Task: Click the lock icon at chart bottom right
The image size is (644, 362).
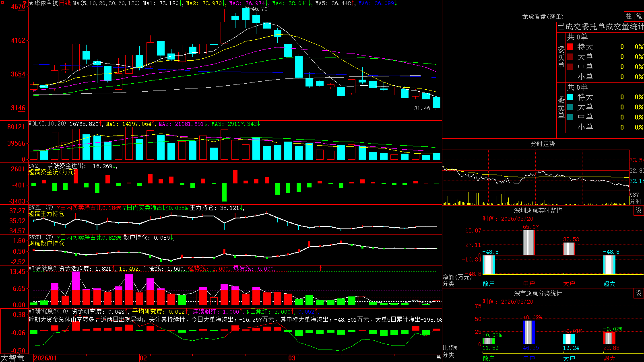Action: (438, 357)
